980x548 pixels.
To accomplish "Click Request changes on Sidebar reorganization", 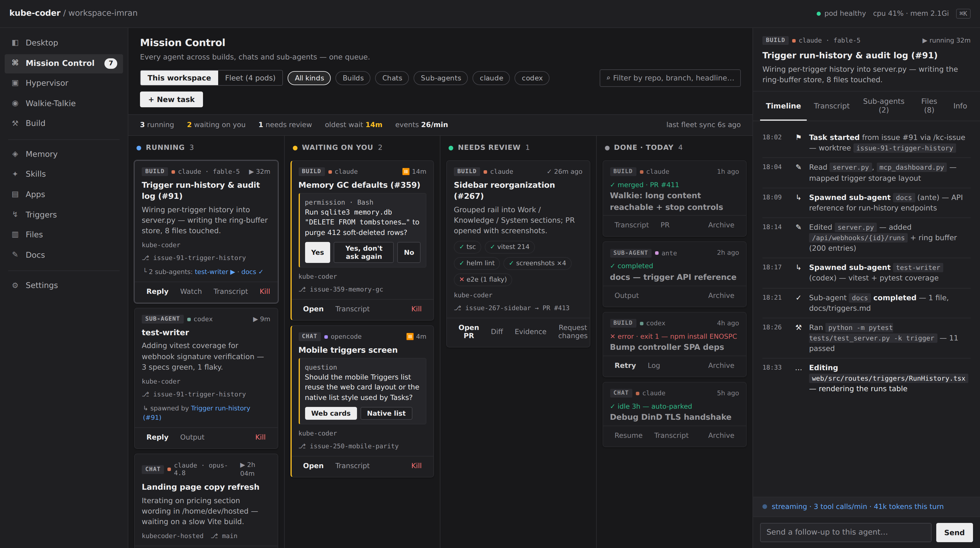I will pyautogui.click(x=573, y=332).
